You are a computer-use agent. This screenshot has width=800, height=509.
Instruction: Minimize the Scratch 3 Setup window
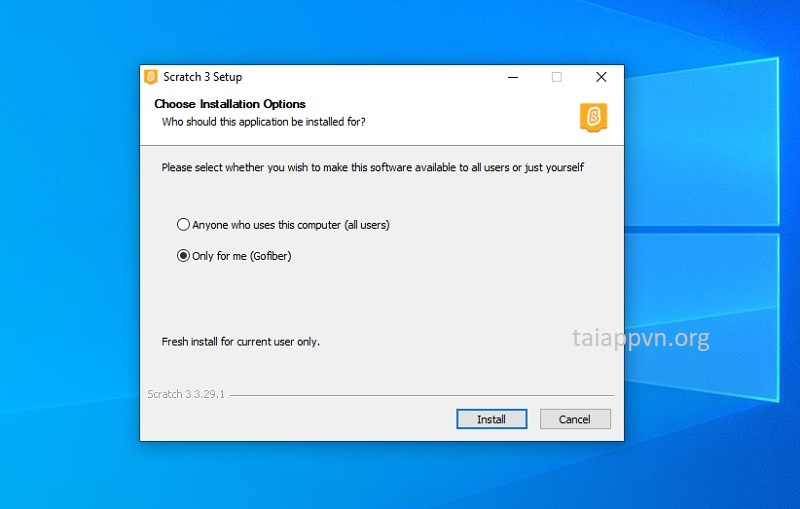[x=513, y=77]
